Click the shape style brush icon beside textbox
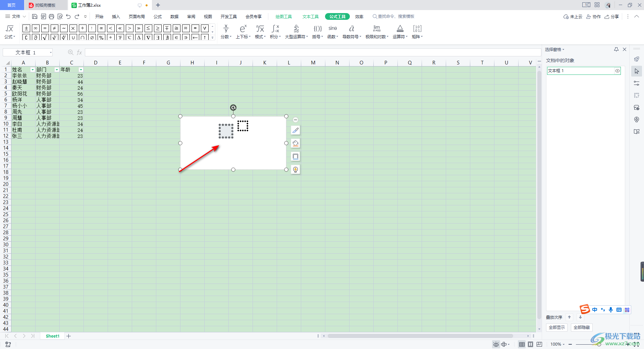The image size is (644, 349). tap(296, 130)
